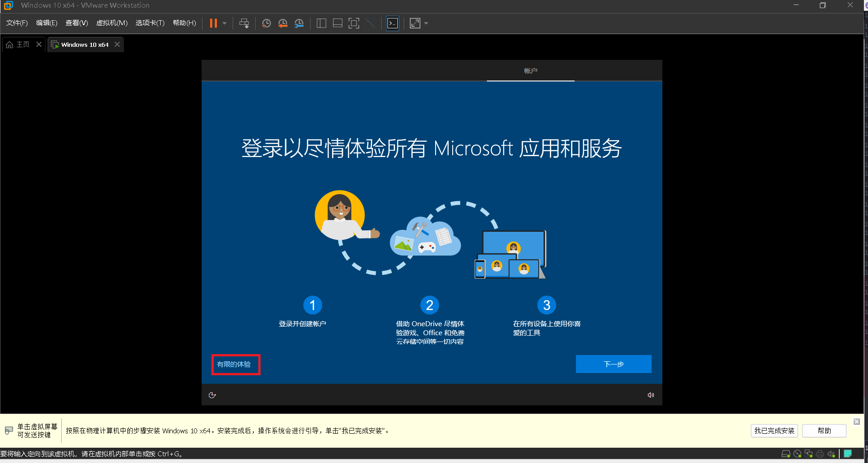Open the 文件(F) menu
Image resolution: width=868 pixels, height=463 pixels.
tap(17, 23)
